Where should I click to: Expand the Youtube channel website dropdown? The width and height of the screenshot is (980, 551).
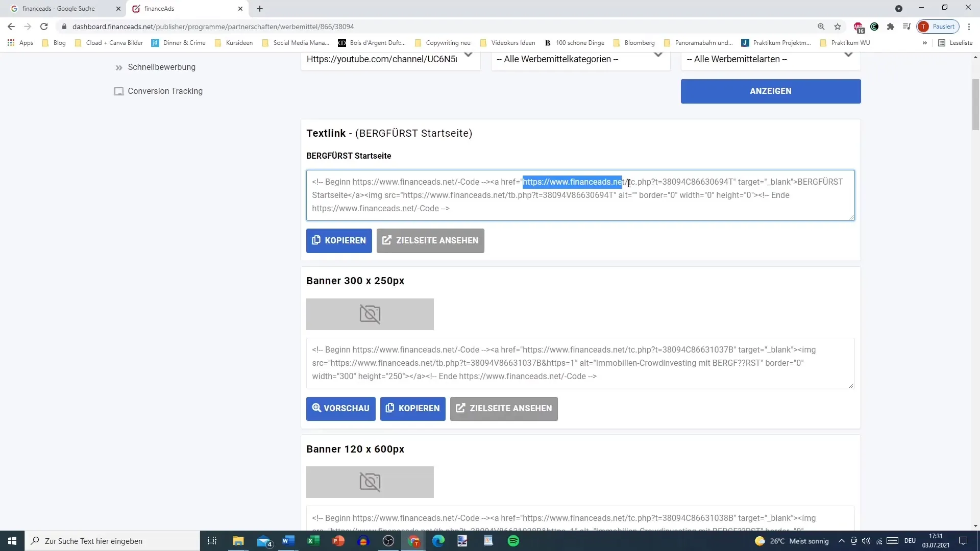(390, 59)
